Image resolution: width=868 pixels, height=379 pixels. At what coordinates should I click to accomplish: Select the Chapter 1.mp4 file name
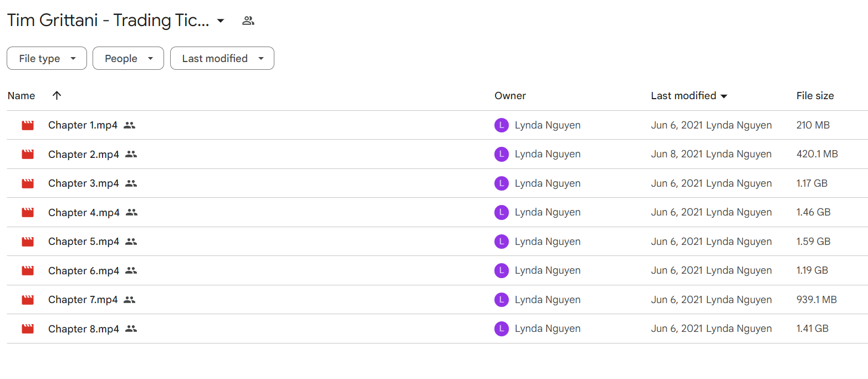click(x=83, y=125)
